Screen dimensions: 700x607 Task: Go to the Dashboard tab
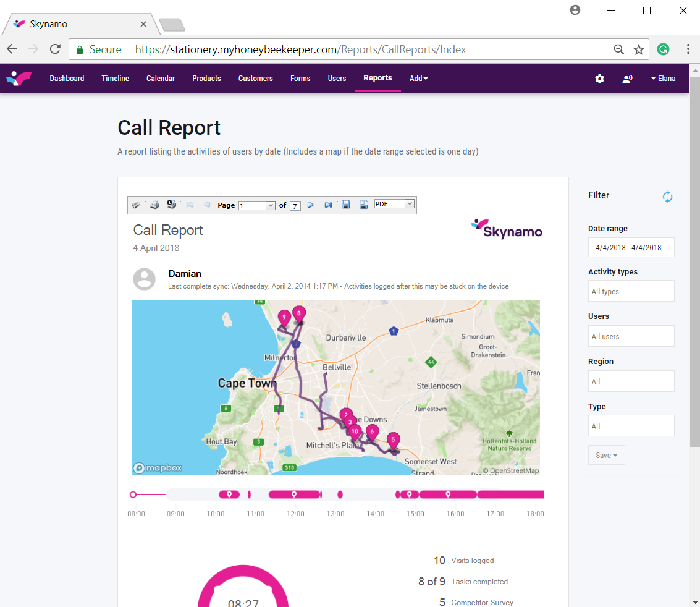67,78
